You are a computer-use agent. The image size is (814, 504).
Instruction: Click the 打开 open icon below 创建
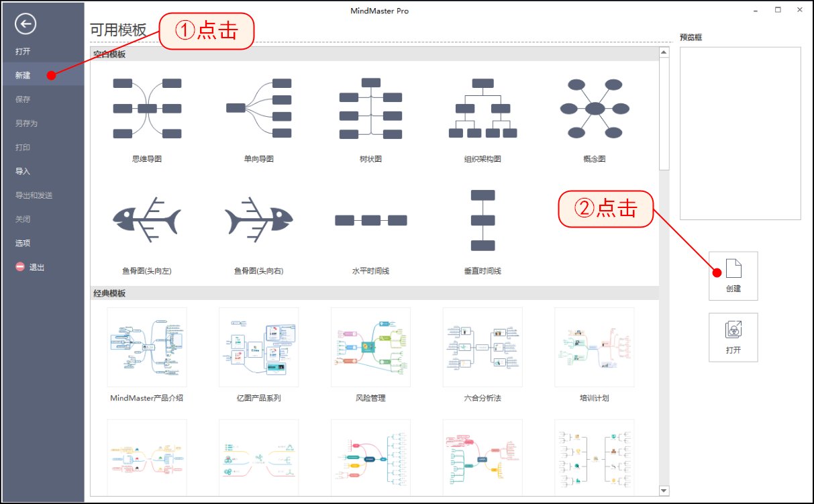733,337
